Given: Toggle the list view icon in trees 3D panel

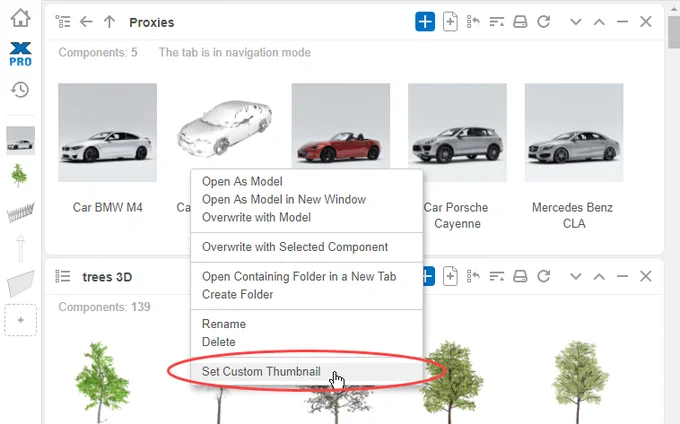Looking at the screenshot, I should (x=63, y=276).
